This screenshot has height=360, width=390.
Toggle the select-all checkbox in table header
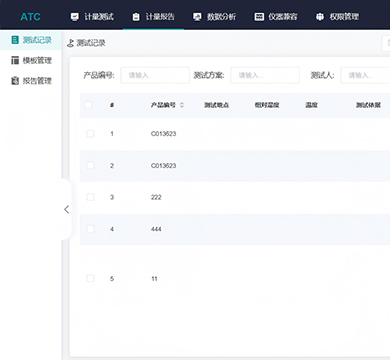(88, 105)
